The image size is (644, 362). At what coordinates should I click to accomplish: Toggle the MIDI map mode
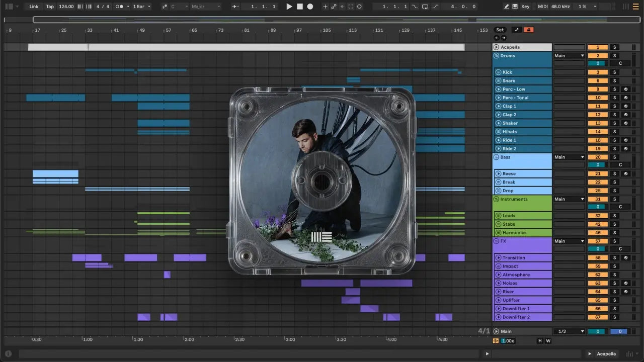pos(542,7)
